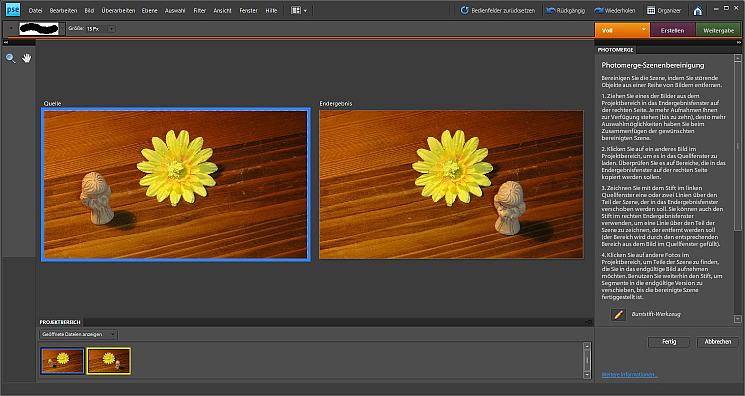
Task: Click Rückgängig to undo
Action: pyautogui.click(x=565, y=10)
